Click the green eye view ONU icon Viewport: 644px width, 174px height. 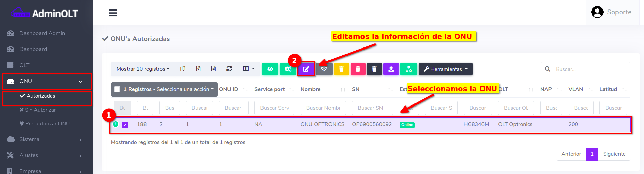click(x=270, y=69)
